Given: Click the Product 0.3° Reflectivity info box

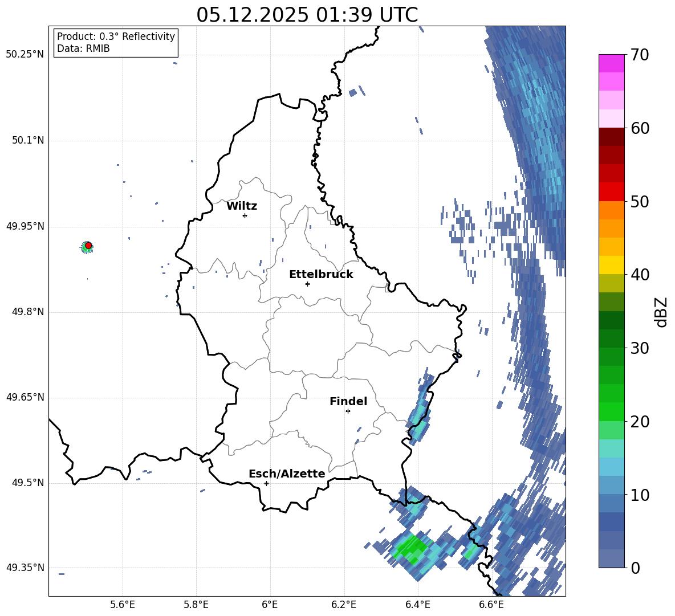Looking at the screenshot, I should point(116,42).
